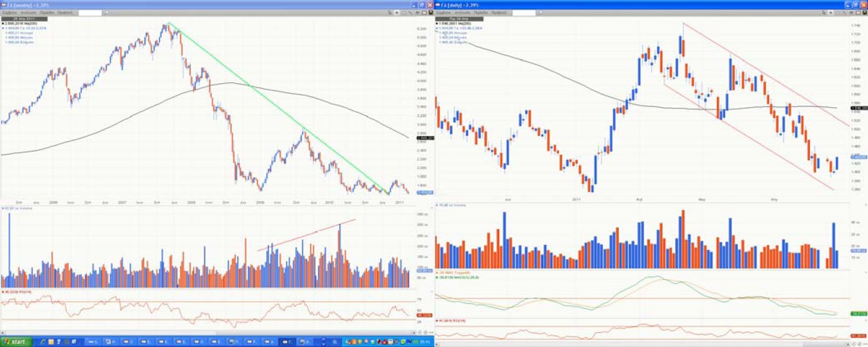Select the pointer cursor tool in daily chart toolbar

click(x=825, y=13)
